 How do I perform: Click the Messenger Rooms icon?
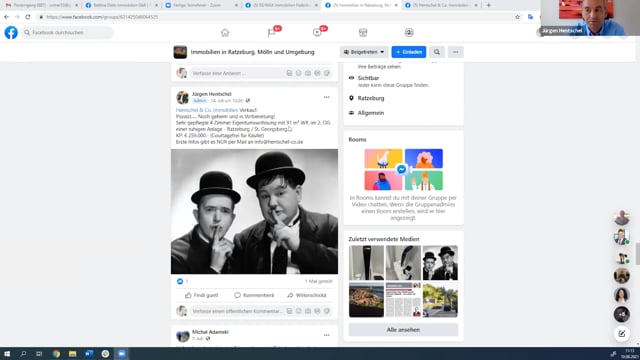pos(402,169)
